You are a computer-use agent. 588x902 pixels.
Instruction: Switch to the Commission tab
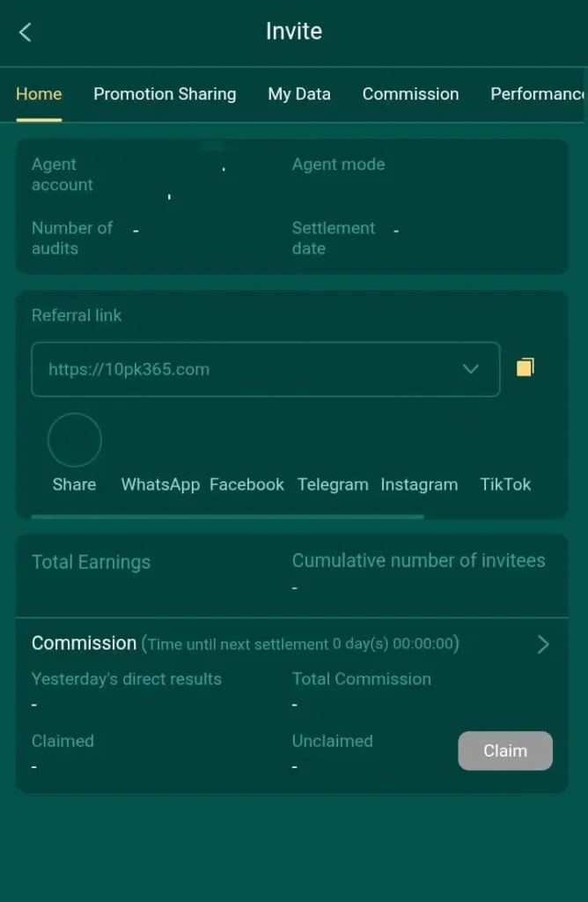[x=410, y=94]
